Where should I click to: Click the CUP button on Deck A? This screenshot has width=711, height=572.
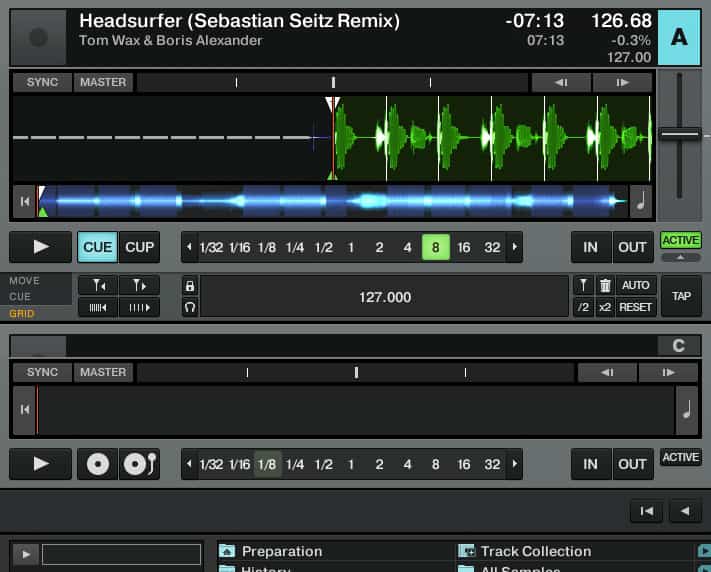[139, 247]
